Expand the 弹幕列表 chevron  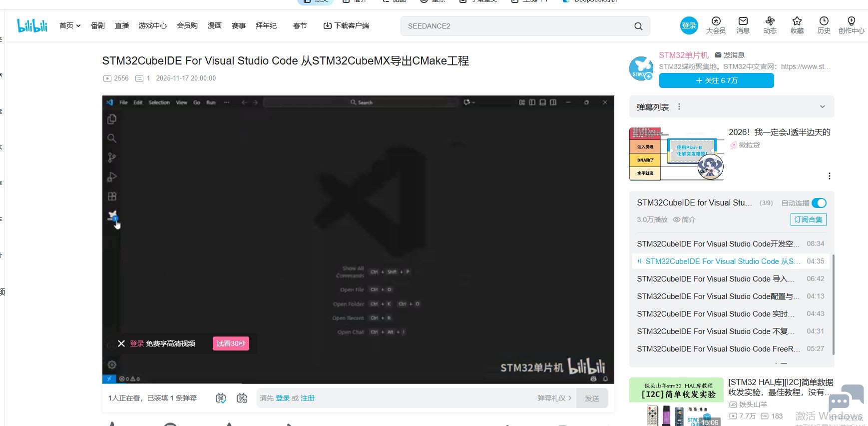click(x=823, y=106)
